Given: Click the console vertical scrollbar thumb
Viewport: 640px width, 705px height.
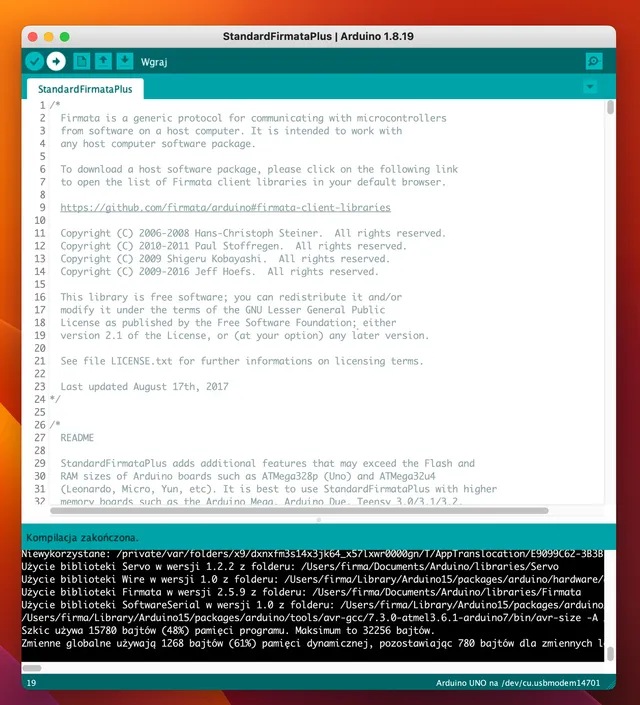Looking at the screenshot, I should 610,654.
